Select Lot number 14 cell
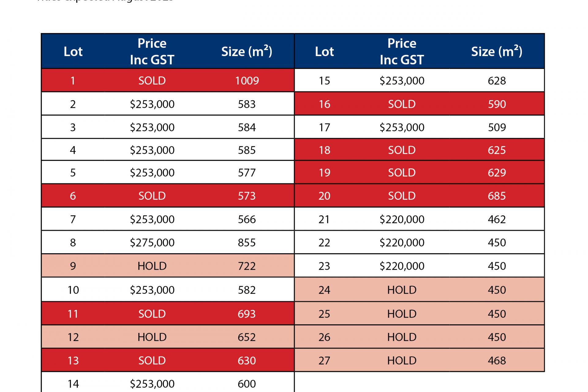This screenshot has width=588, height=392. click(73, 383)
